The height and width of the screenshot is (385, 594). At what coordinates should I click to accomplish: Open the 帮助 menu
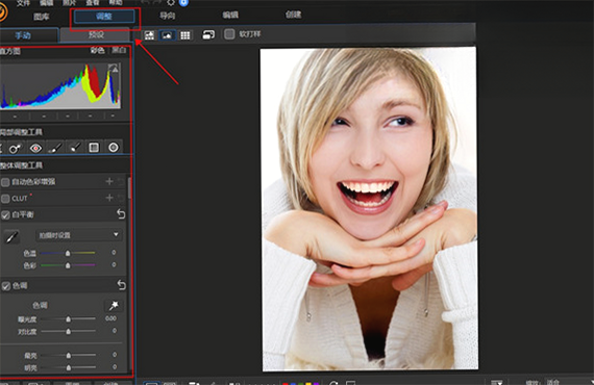[116, 3]
